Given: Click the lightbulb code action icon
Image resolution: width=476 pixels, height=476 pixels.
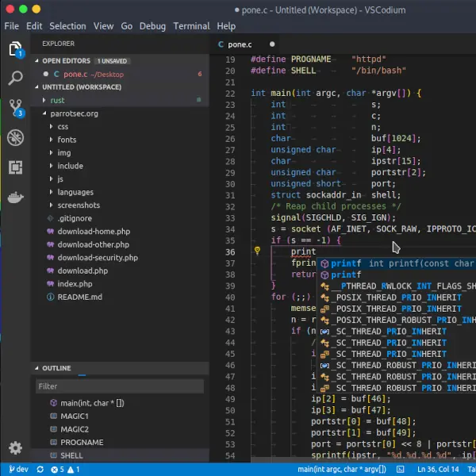Looking at the screenshot, I should click(x=257, y=251).
